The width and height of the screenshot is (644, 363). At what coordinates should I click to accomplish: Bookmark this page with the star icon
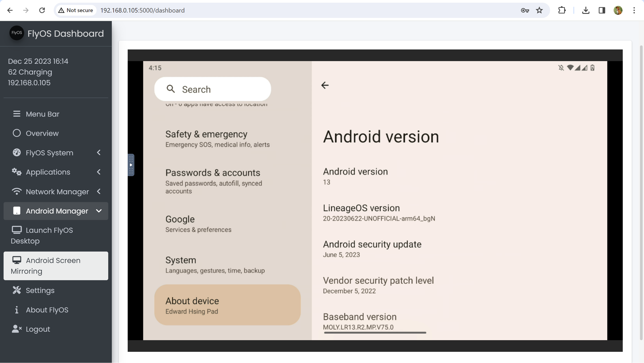pyautogui.click(x=539, y=10)
